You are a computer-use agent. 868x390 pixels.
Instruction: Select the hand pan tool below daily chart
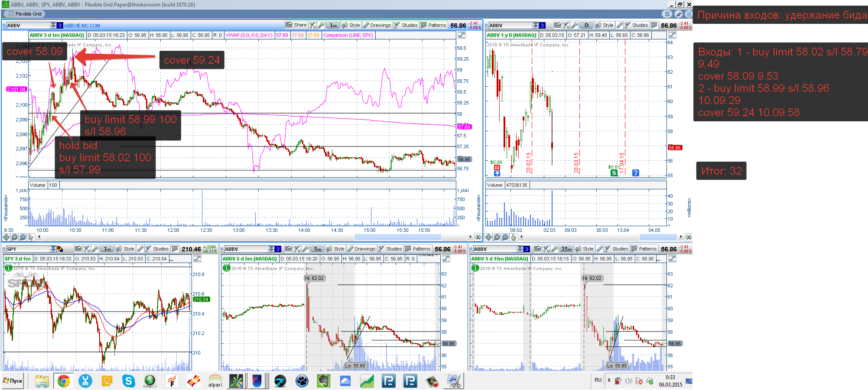coord(514,237)
